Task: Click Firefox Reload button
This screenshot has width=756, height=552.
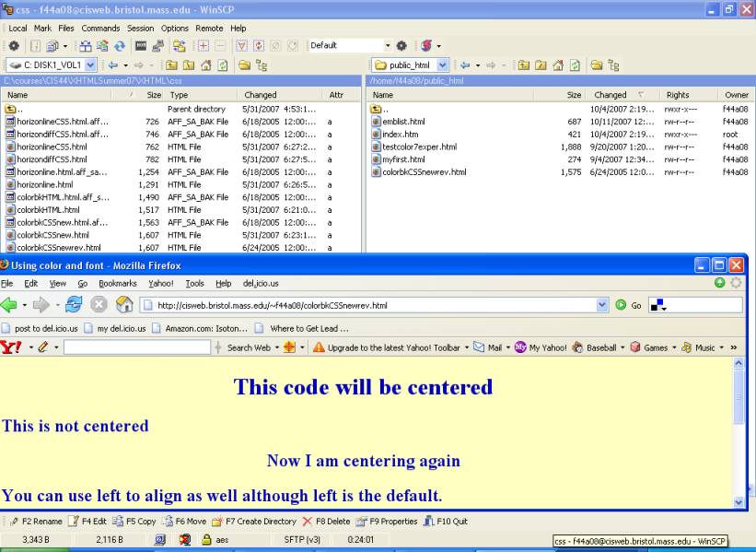Action: (x=75, y=305)
